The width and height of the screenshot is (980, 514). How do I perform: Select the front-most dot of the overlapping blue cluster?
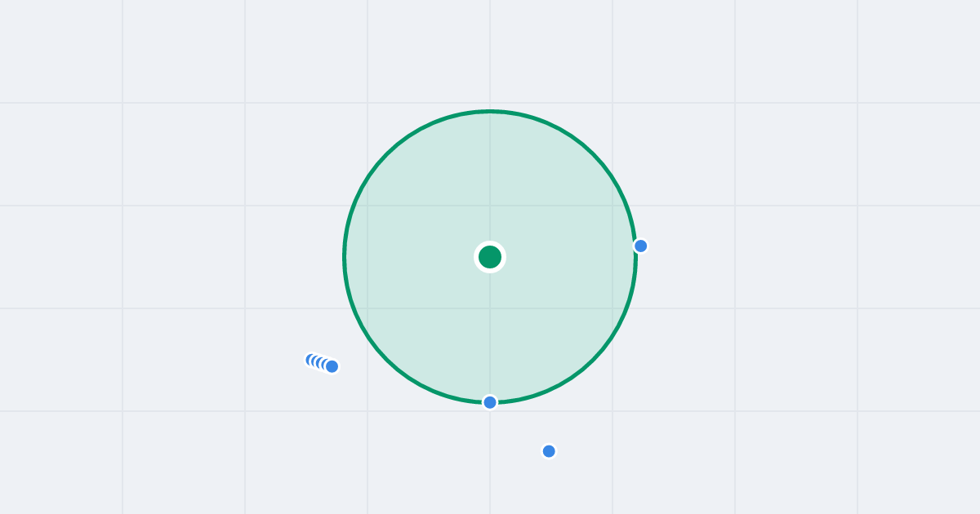point(332,366)
